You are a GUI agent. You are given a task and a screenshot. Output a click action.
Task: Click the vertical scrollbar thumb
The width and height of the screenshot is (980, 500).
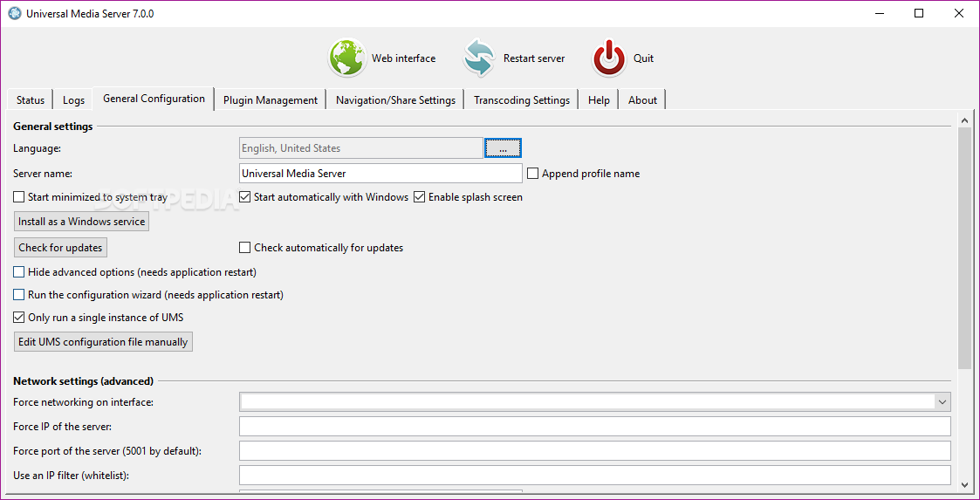coord(964,248)
